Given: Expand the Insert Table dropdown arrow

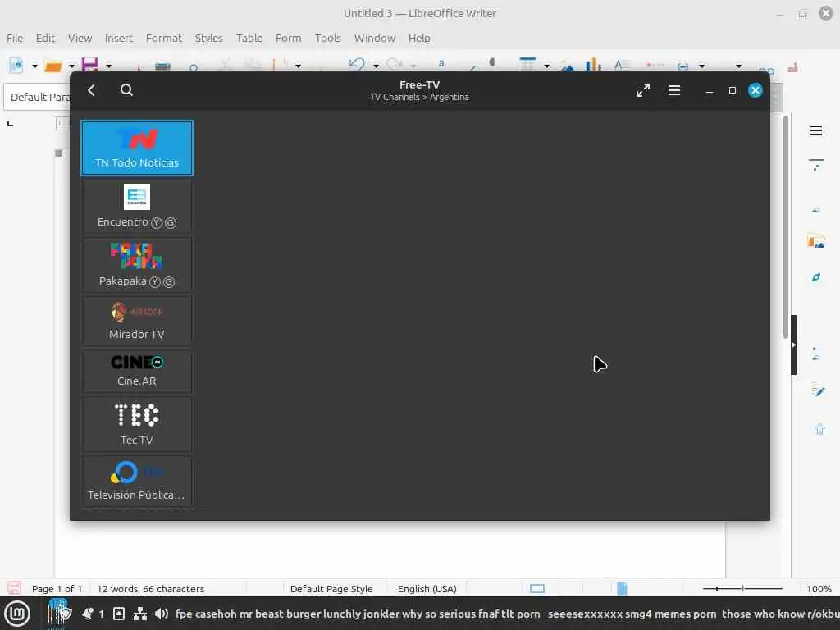Looking at the screenshot, I should [546, 66].
